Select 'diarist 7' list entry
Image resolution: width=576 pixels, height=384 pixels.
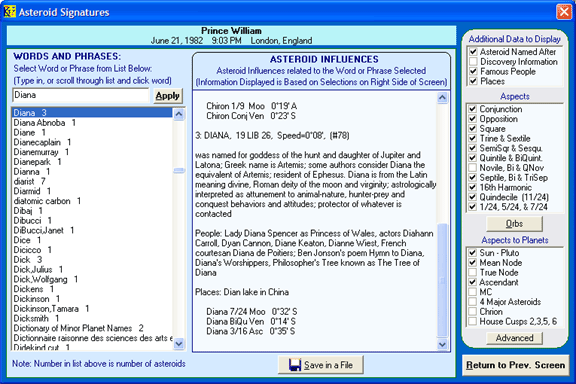pos(92,181)
